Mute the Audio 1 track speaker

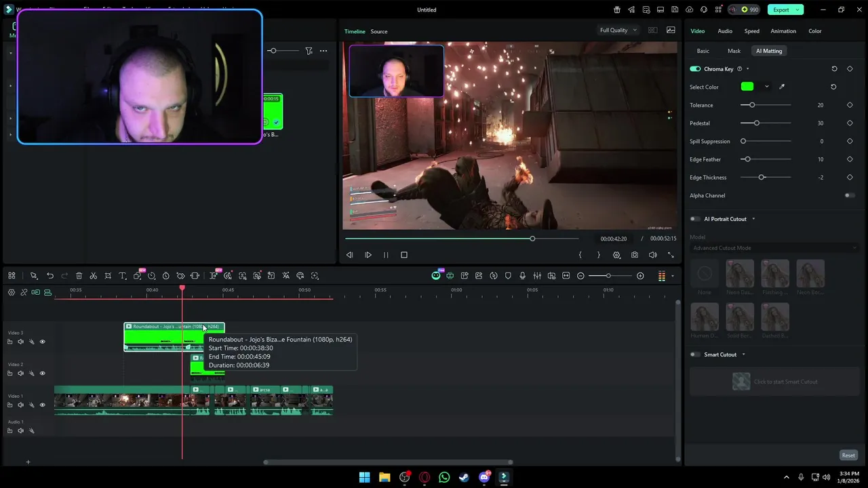tap(20, 430)
